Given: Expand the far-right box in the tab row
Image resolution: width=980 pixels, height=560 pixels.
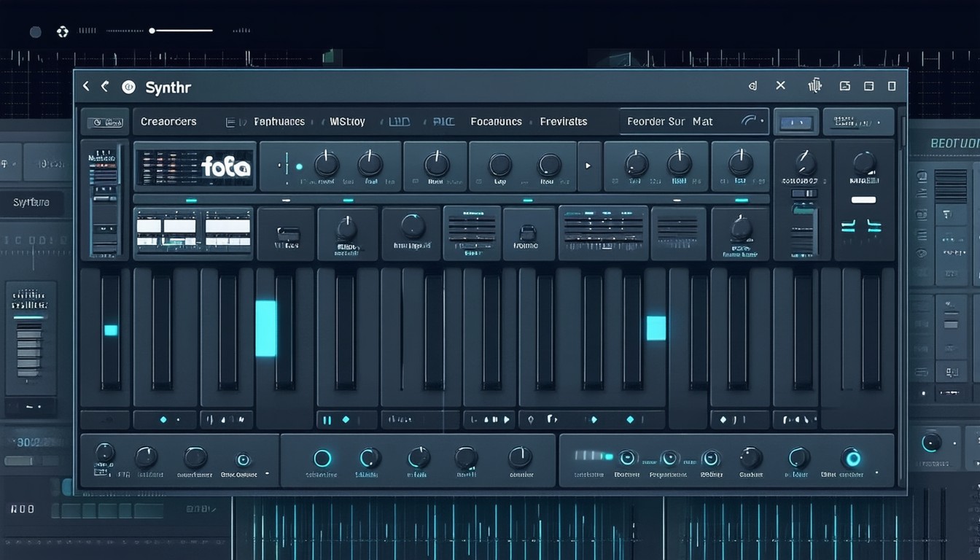Looking at the screenshot, I should (857, 122).
